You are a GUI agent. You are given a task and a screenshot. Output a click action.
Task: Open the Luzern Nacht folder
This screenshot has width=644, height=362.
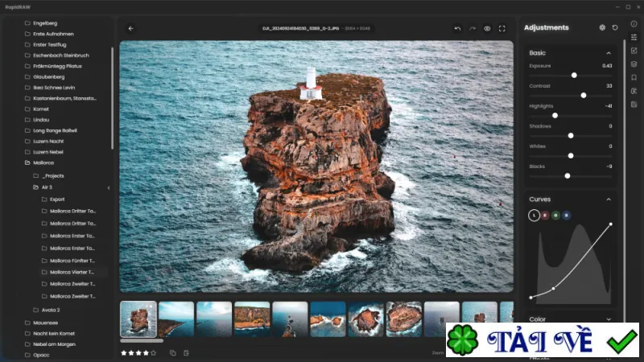[48, 142]
